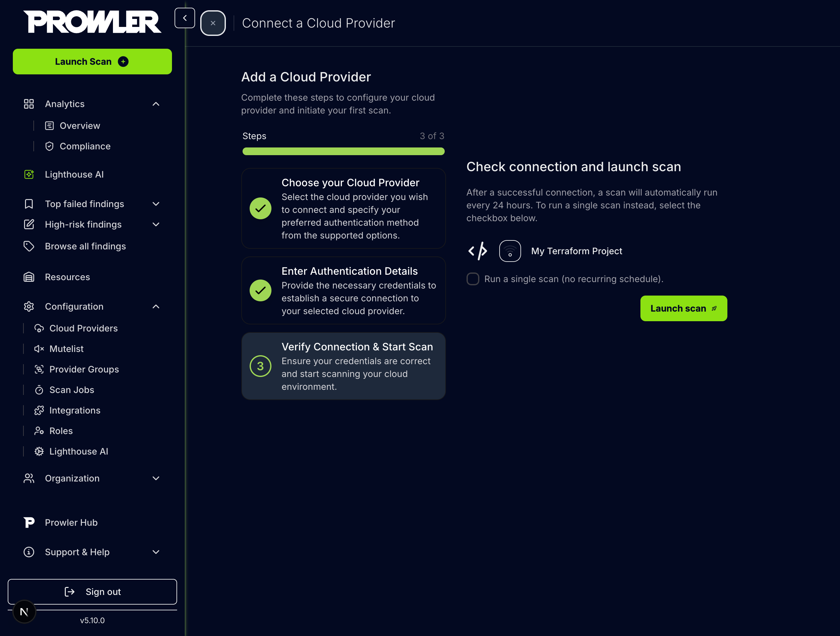Click the Prowler Hub icon
Viewport: 840px width, 636px height.
point(29,522)
